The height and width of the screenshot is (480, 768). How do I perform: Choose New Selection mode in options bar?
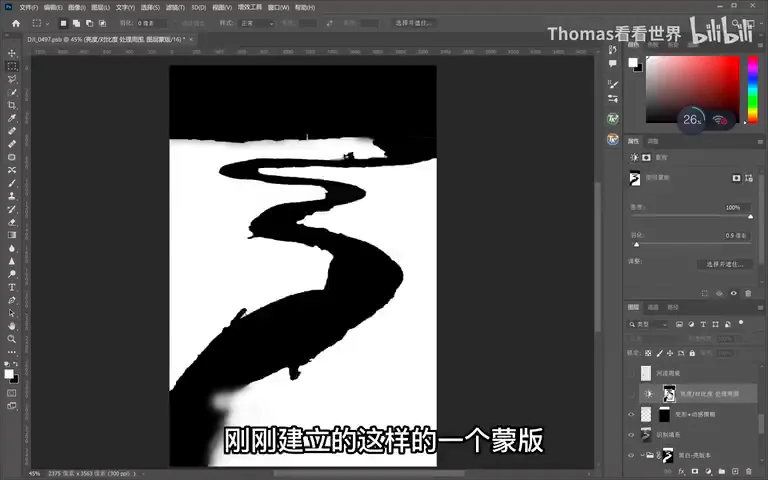[x=63, y=23]
